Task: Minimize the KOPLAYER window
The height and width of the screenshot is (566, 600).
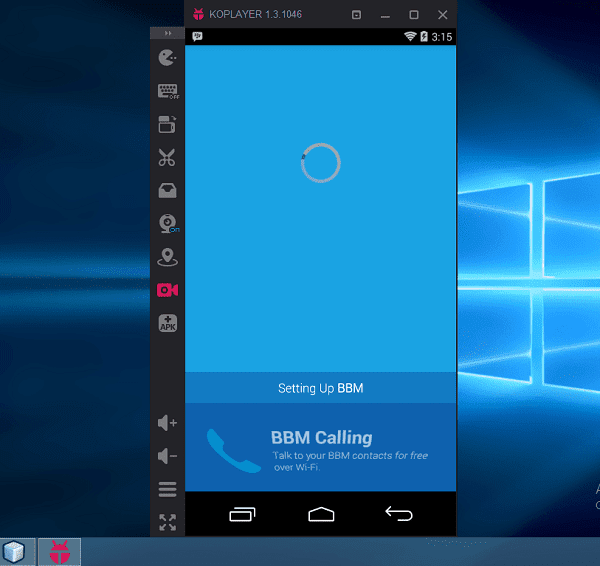Action: click(x=385, y=16)
